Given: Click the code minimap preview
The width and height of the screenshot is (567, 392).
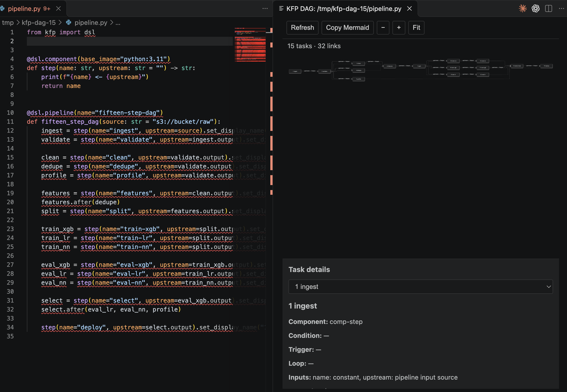Looking at the screenshot, I should point(250,45).
